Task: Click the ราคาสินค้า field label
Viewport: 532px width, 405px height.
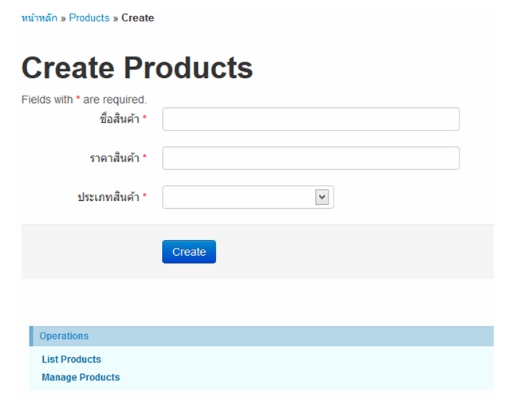Action: coord(114,158)
